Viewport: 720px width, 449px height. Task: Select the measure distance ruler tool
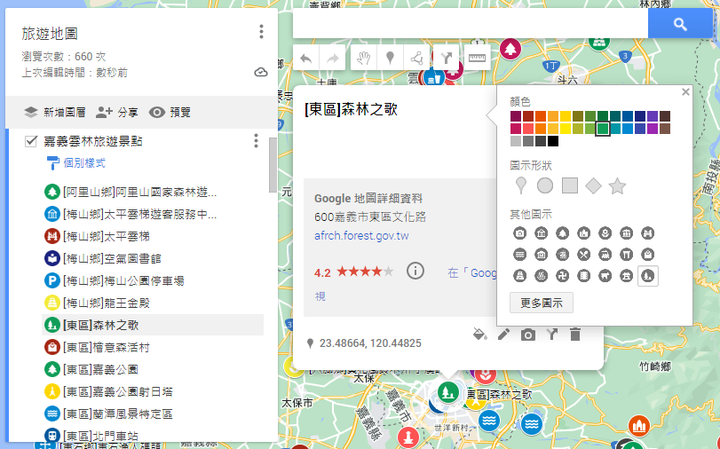(x=477, y=58)
